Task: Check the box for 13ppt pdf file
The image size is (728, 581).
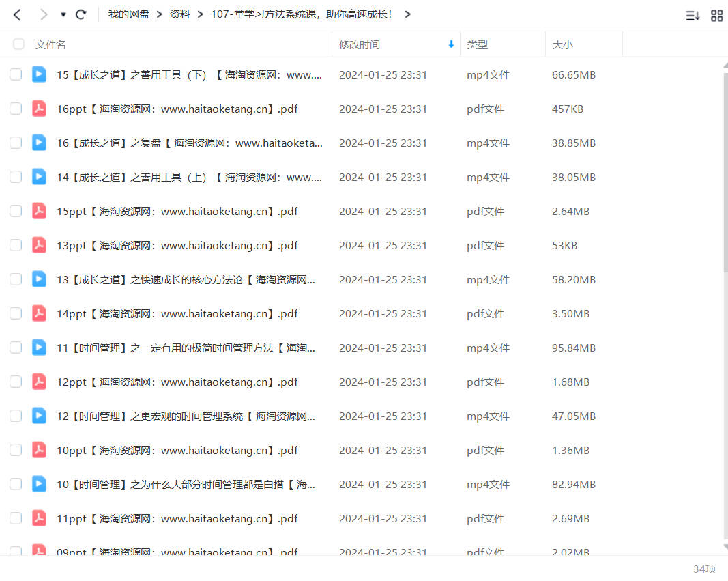Action: coord(16,245)
